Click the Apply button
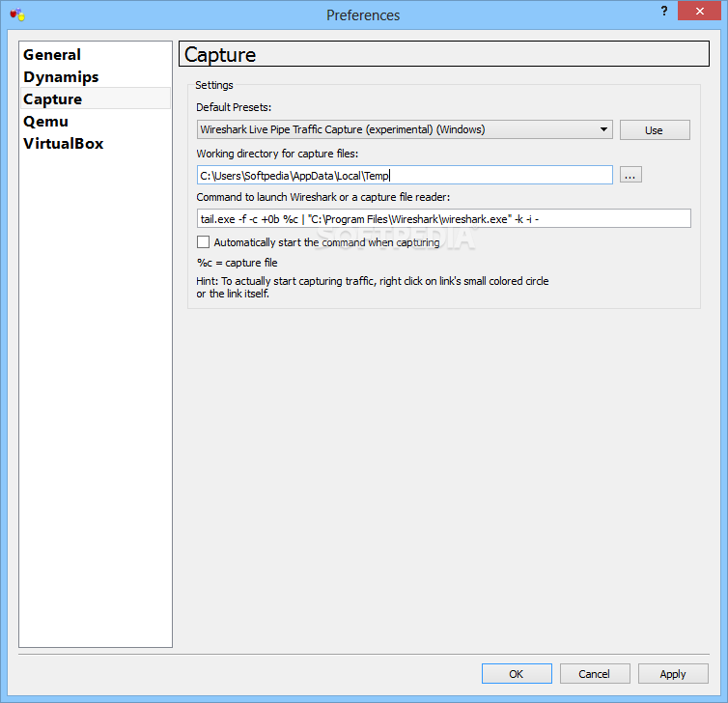This screenshot has width=728, height=703. (x=673, y=674)
